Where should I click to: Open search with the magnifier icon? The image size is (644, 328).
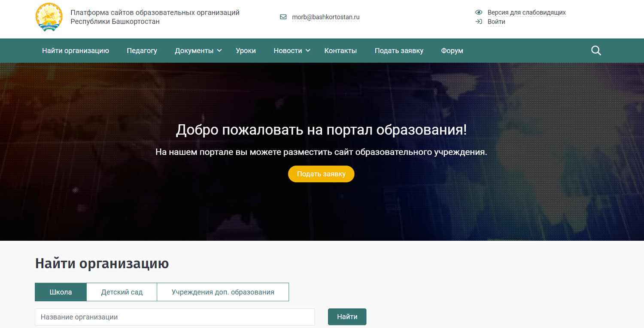(596, 51)
